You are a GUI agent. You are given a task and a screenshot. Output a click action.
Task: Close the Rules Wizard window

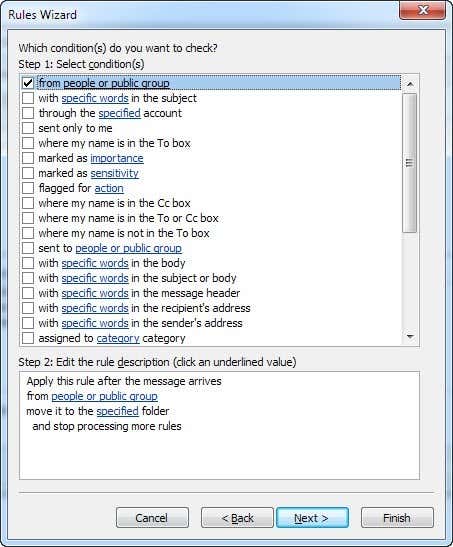(x=423, y=10)
